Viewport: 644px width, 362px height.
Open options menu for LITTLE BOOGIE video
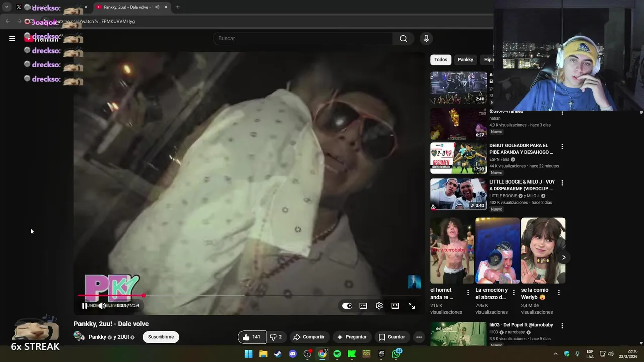(562, 183)
